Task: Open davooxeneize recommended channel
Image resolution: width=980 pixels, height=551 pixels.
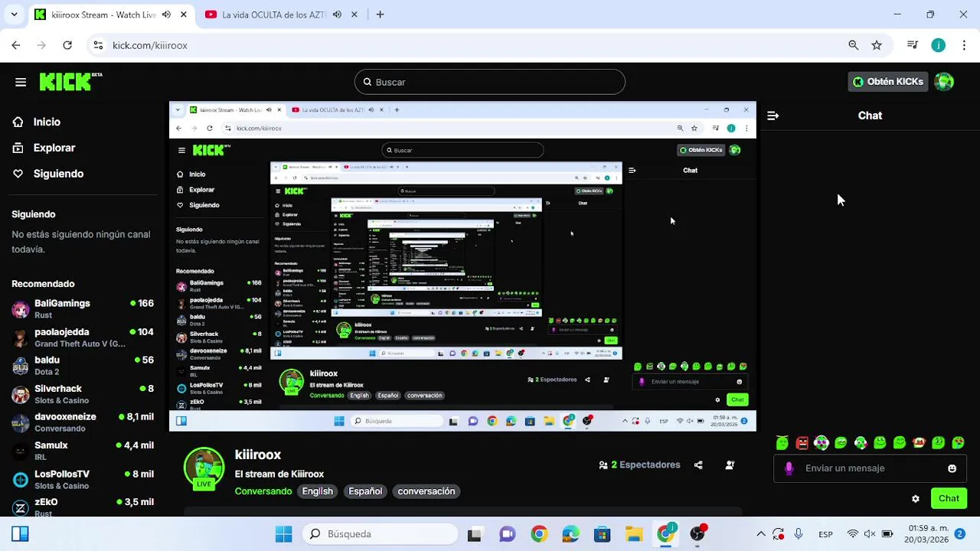Action: click(83, 422)
